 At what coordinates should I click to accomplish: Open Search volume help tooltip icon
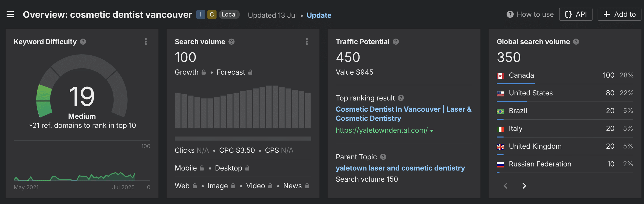point(231,42)
